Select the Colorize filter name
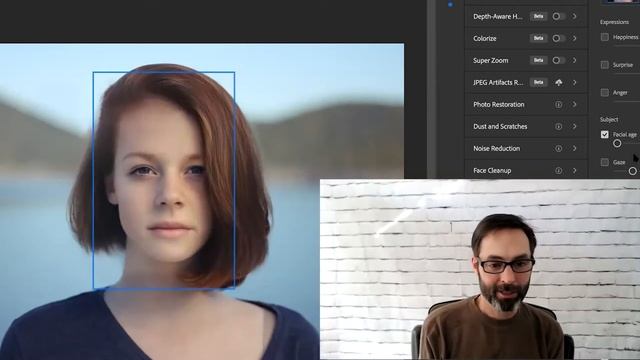640x360 pixels. click(484, 38)
